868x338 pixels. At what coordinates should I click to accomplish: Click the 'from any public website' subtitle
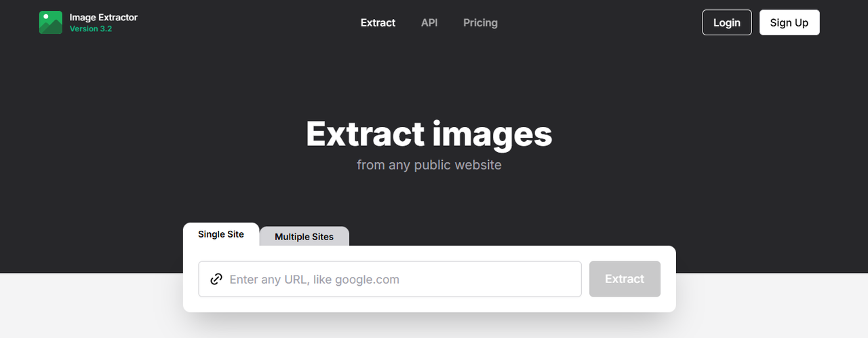point(429,165)
